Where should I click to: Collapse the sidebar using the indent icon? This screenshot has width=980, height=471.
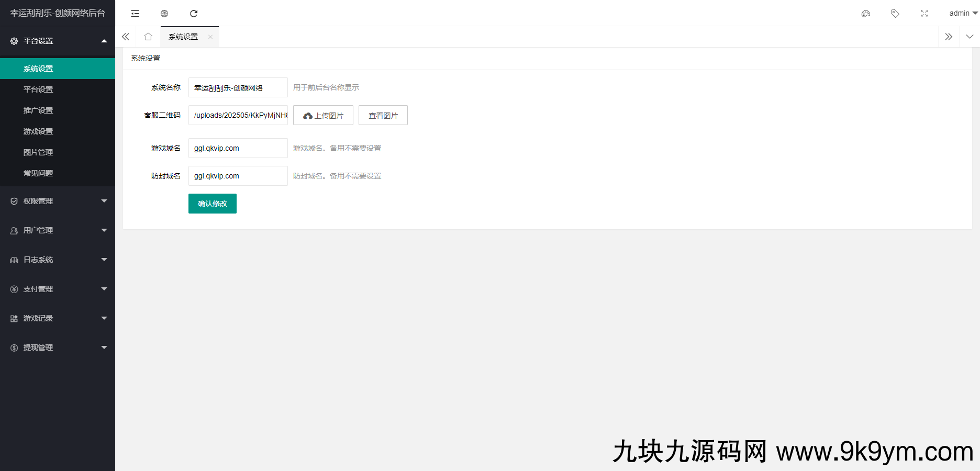(x=135, y=13)
